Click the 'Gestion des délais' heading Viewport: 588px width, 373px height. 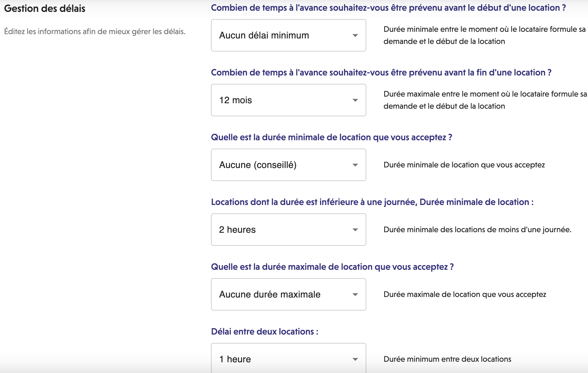pyautogui.click(x=45, y=8)
